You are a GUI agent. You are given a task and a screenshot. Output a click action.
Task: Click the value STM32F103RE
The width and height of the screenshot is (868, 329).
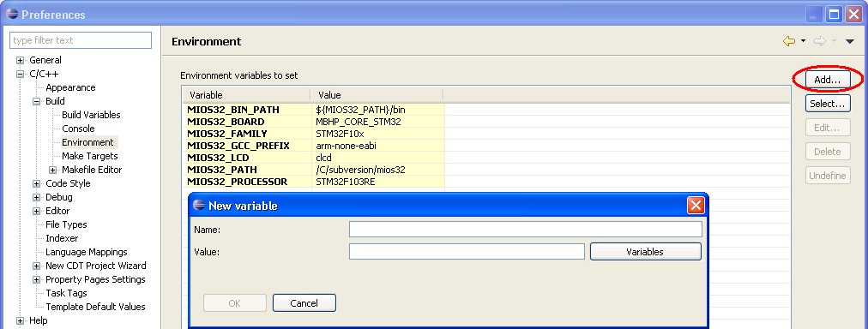345,182
